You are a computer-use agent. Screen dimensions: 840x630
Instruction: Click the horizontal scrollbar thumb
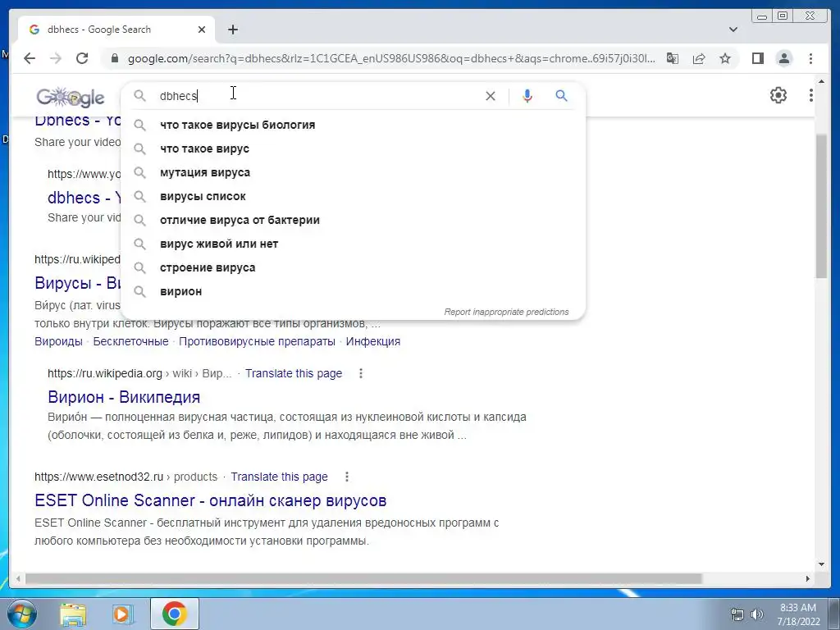(363, 578)
